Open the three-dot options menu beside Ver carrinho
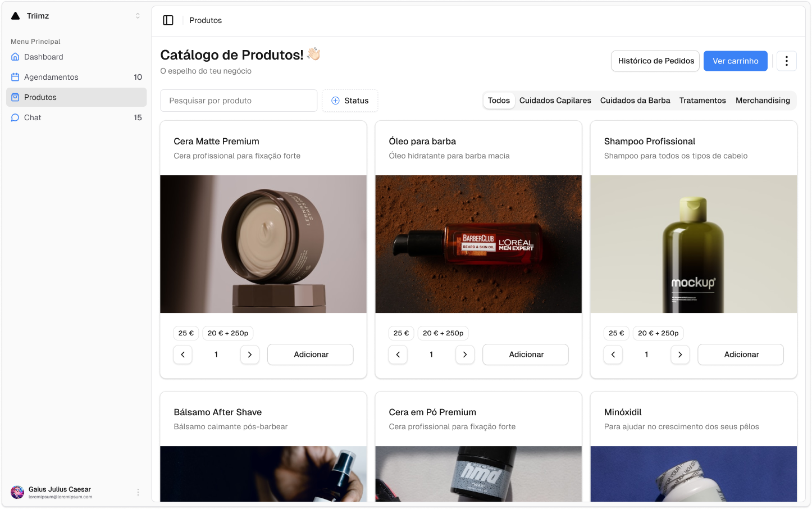The height and width of the screenshot is (509, 812). click(786, 61)
